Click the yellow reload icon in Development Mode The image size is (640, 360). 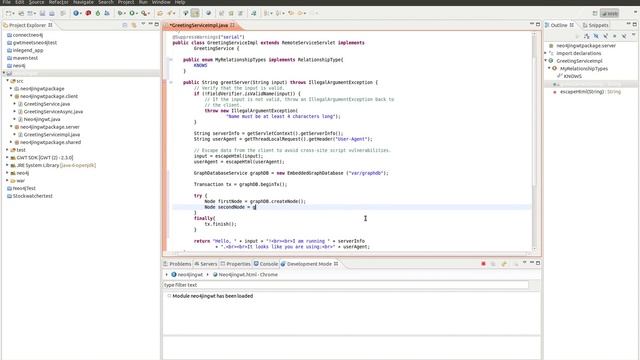click(504, 264)
